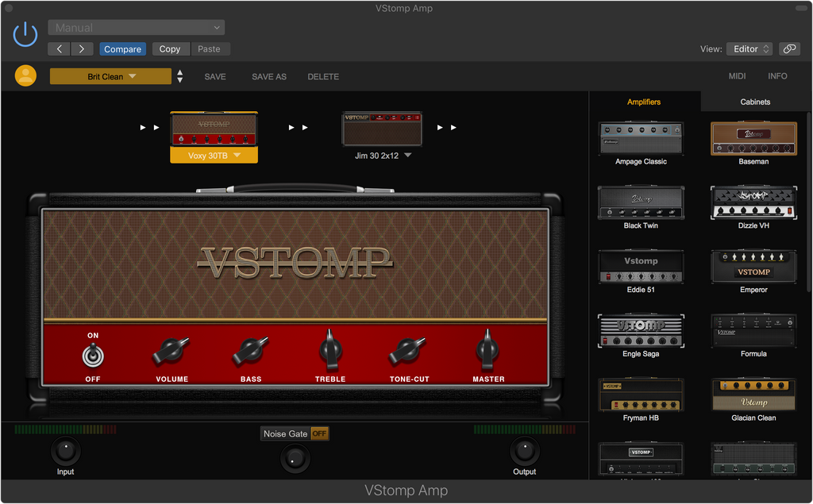The image size is (813, 504).
Task: Click the MASTER knob on amp
Action: pos(488,350)
